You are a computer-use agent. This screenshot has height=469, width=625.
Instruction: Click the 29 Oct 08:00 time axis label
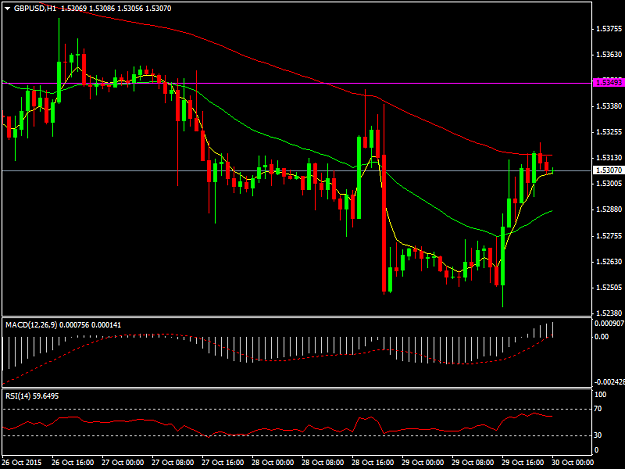pos(473,463)
